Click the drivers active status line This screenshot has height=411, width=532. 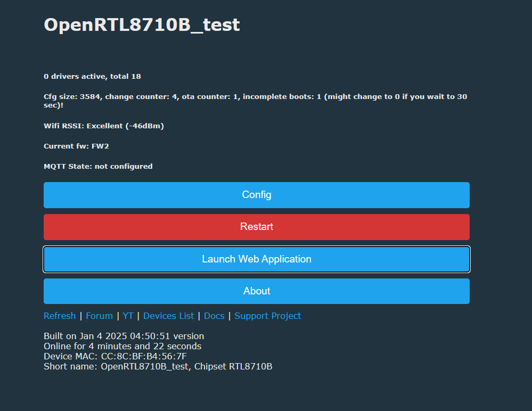(x=92, y=77)
